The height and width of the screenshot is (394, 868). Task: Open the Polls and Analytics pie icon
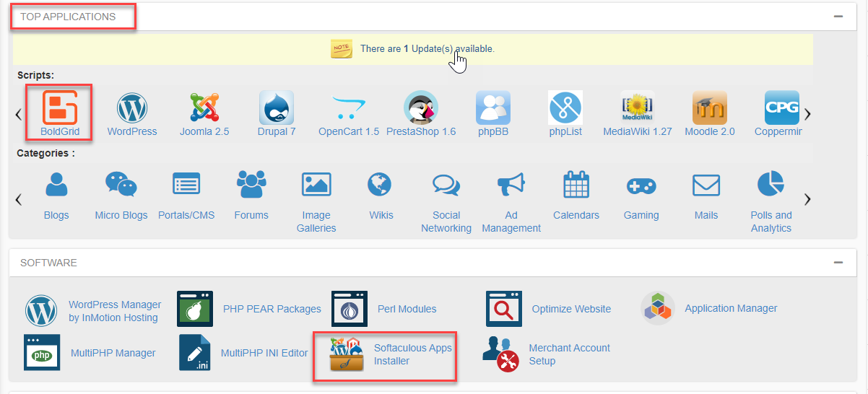(x=771, y=185)
